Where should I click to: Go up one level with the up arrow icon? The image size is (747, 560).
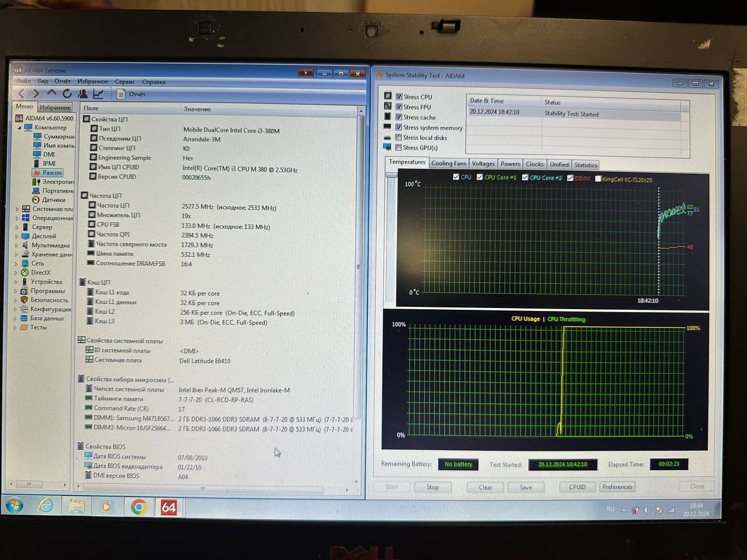pyautogui.click(x=52, y=93)
